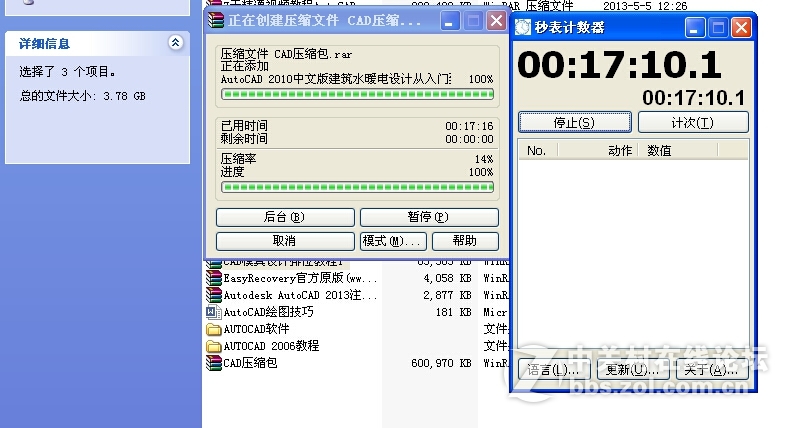Click the 剩余时间 00:00:00 remaining value
The image size is (793, 428).
(469, 139)
